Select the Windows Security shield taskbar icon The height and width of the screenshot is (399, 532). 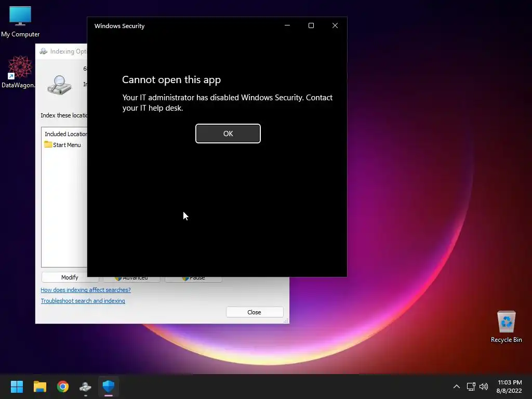(x=109, y=387)
